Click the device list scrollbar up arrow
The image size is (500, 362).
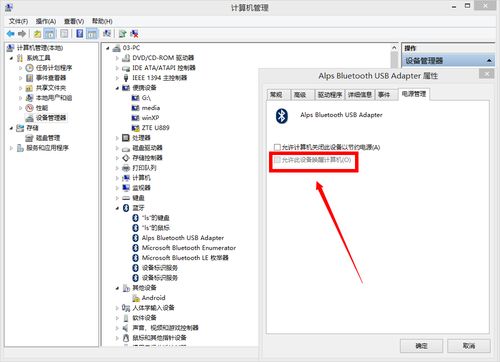pyautogui.click(x=394, y=48)
